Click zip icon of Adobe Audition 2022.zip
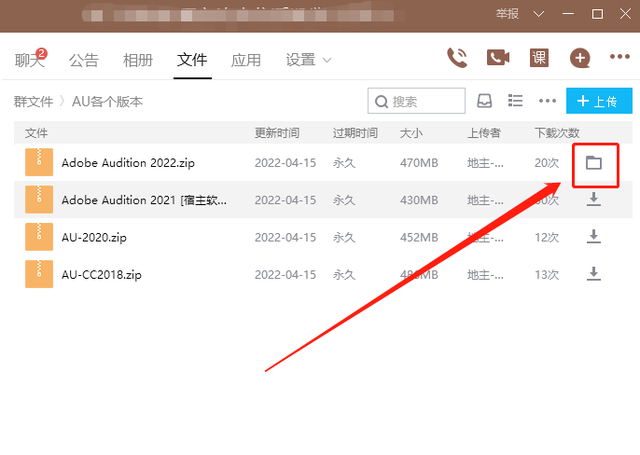This screenshot has height=455, width=640. click(x=39, y=162)
